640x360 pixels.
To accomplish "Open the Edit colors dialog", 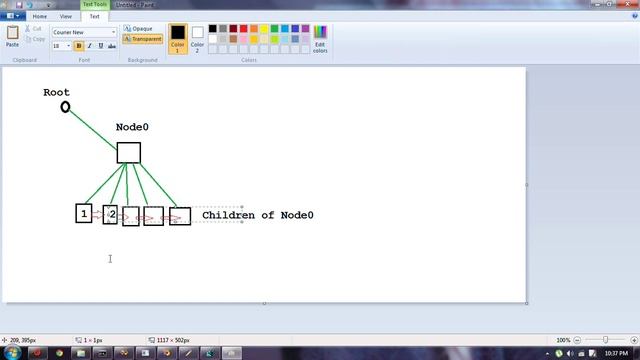I will point(320,39).
